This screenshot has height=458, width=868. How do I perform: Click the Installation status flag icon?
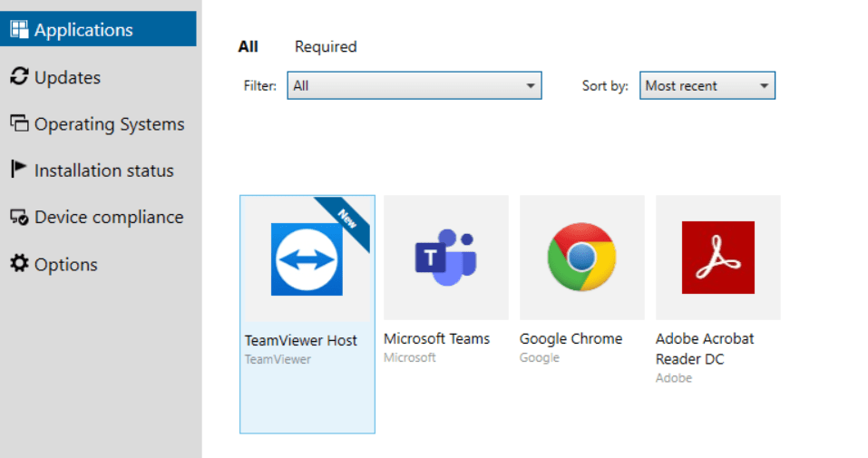[18, 169]
